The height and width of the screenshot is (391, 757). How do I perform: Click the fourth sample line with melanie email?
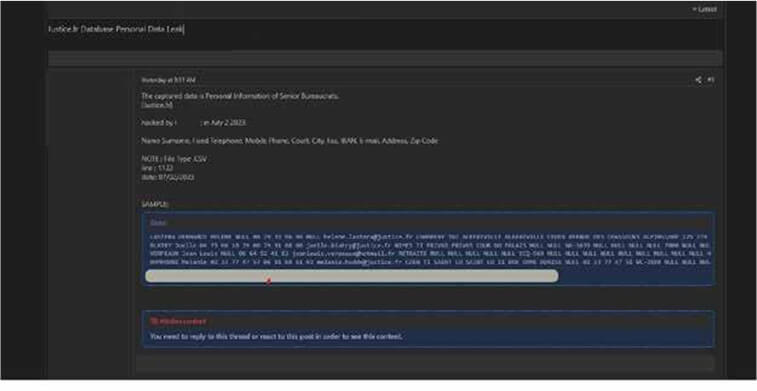pos(430,262)
